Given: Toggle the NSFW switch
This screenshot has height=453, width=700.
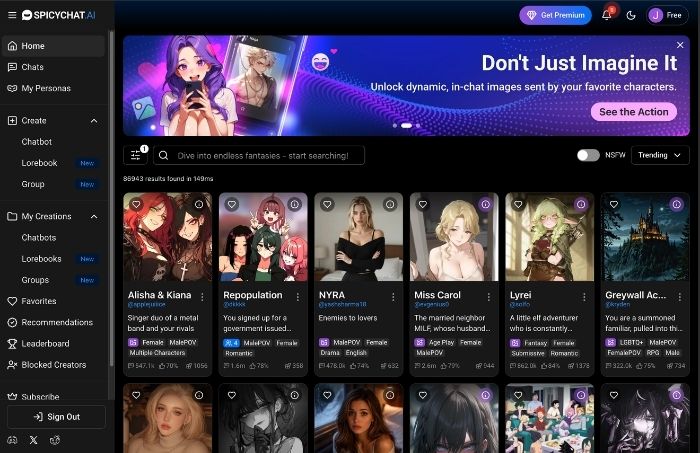Looking at the screenshot, I should (588, 155).
